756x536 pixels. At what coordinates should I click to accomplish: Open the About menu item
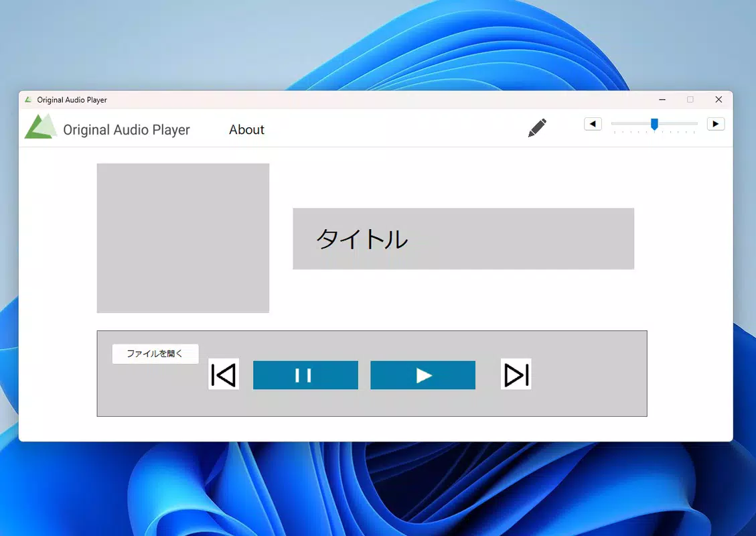[246, 129]
